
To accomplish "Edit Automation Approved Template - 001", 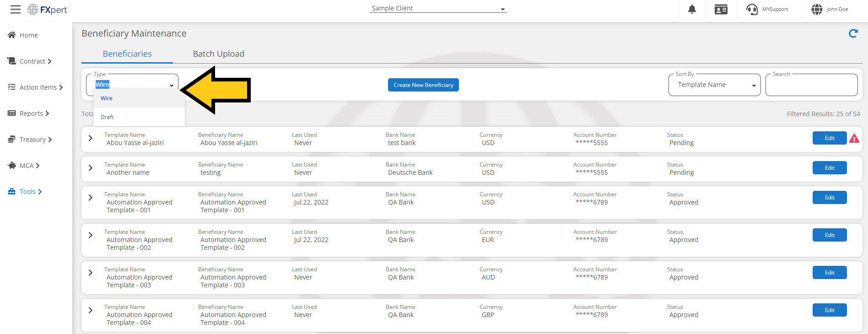I will [830, 198].
